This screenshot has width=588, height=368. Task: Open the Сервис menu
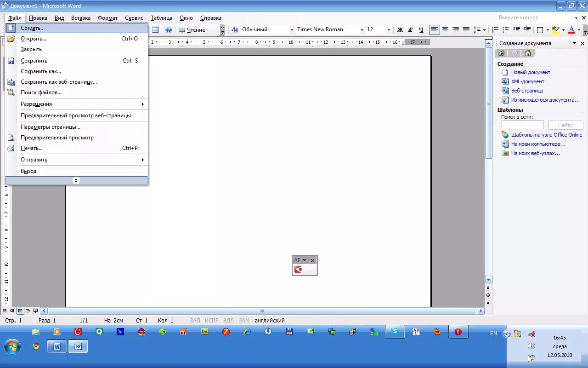(134, 18)
